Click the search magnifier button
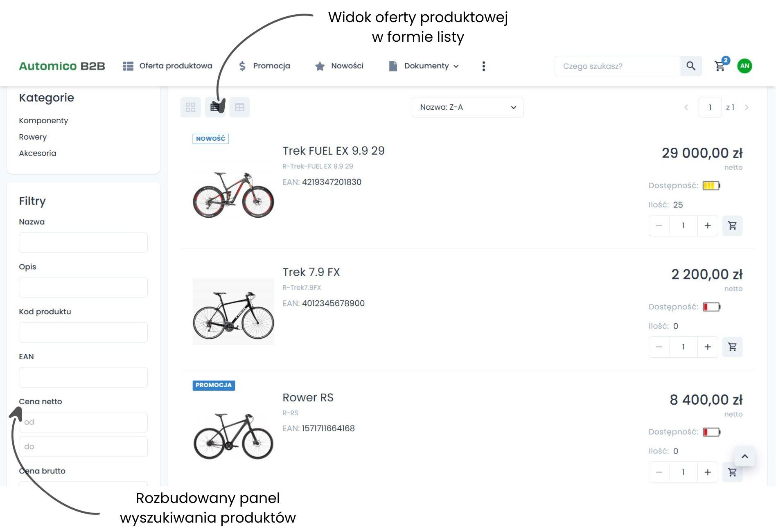This screenshot has width=776, height=532. (691, 66)
